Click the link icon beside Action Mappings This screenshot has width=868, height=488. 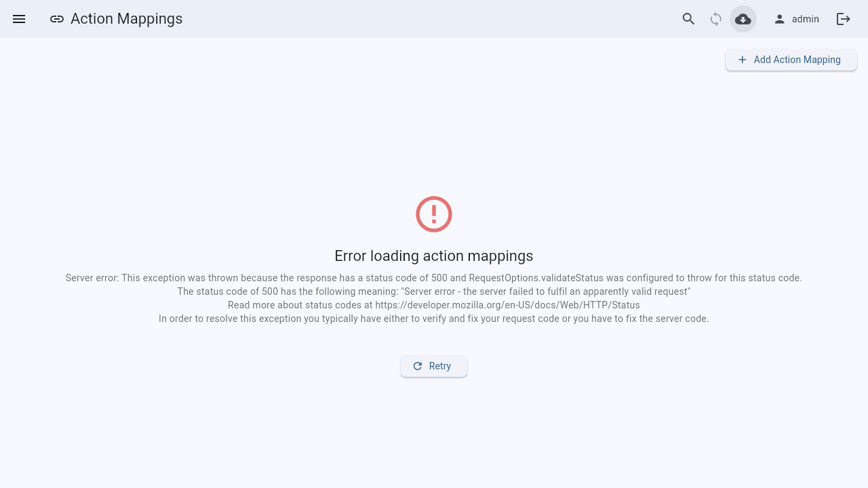[x=57, y=19]
